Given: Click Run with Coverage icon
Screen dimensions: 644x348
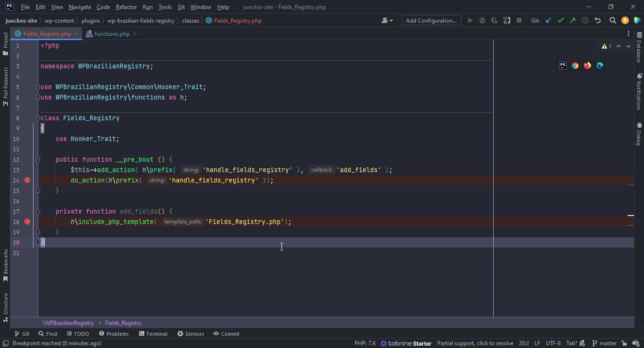Looking at the screenshot, I should pyautogui.click(x=494, y=20).
